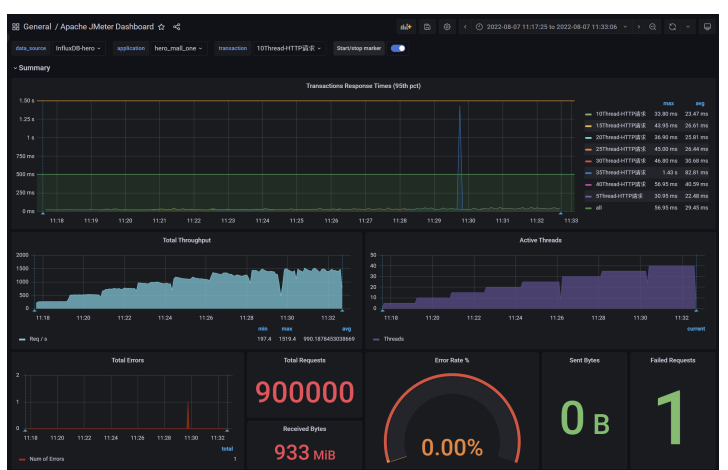Viewport: 728px width, 470px height.
Task: Refresh the dashboard
Action: (x=672, y=27)
